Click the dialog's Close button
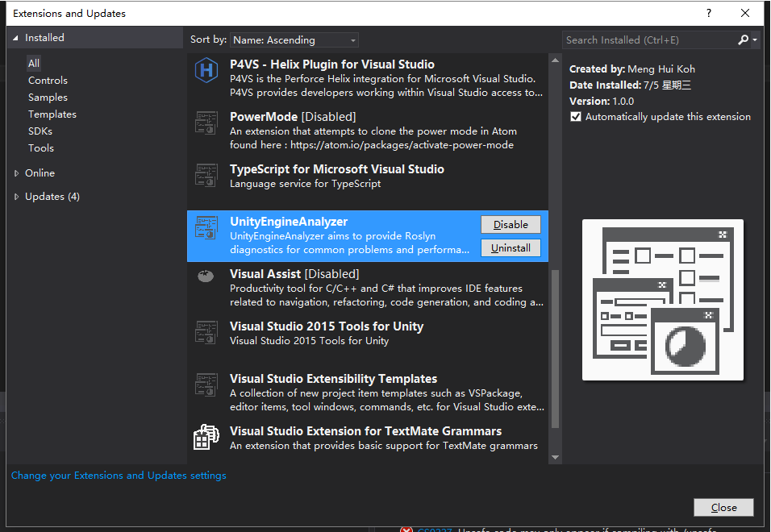This screenshot has width=771, height=532. 723,508
